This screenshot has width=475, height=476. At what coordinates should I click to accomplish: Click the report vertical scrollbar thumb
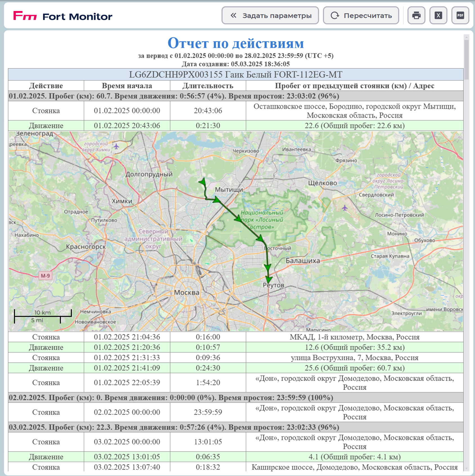[467, 59]
